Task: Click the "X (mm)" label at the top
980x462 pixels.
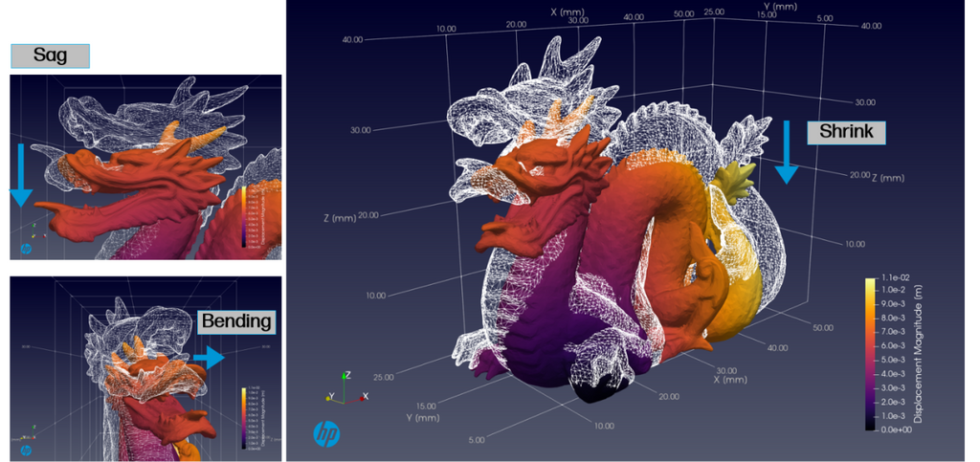Action: [x=567, y=11]
